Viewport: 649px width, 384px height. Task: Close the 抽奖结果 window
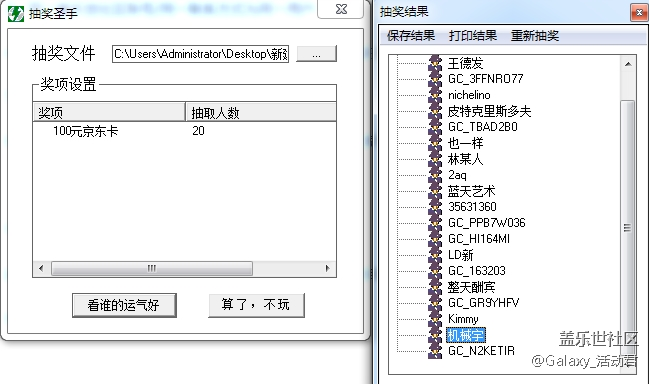[x=639, y=13]
